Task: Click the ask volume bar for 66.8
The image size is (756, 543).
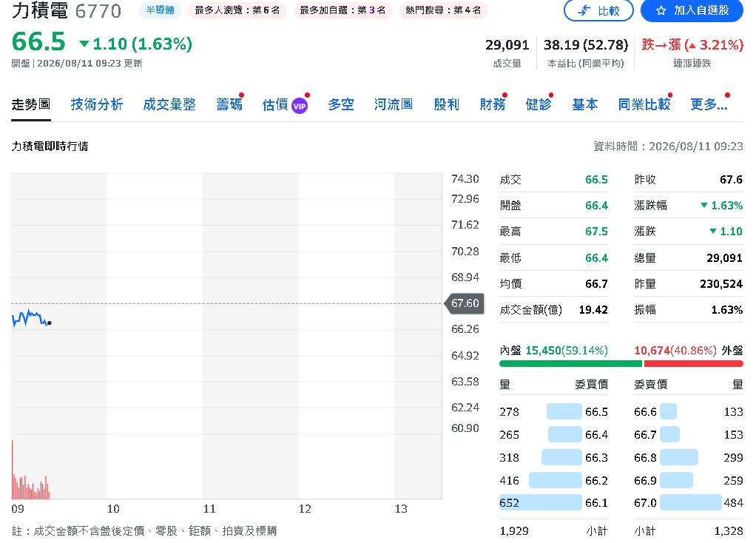Action: 679,457
